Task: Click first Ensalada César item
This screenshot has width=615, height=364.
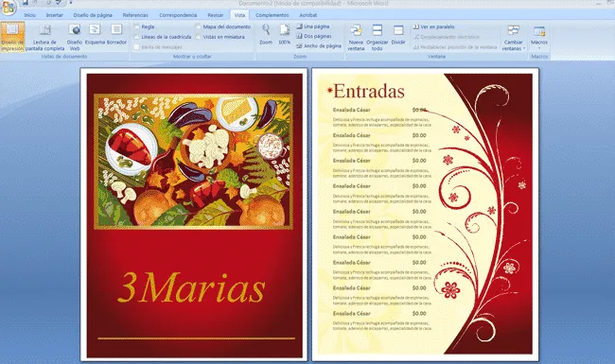Action: coord(351,110)
